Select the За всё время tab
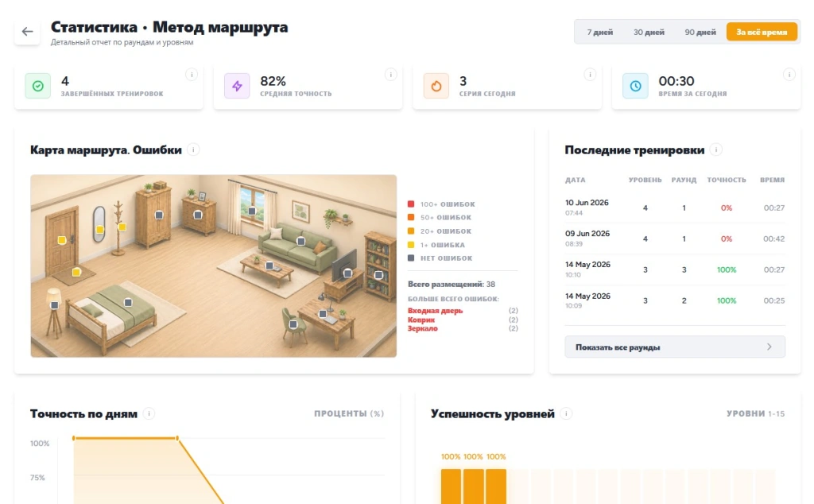This screenshot has width=814, height=504. 762,32
